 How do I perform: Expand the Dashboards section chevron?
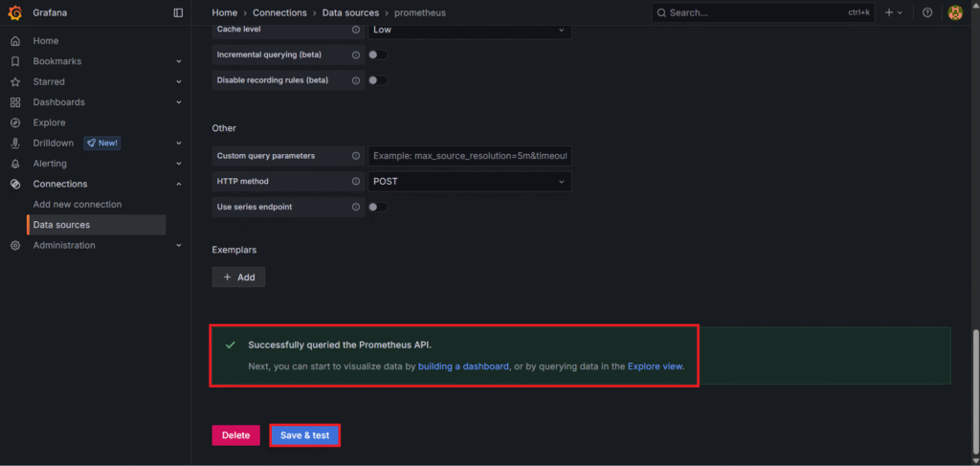[179, 101]
